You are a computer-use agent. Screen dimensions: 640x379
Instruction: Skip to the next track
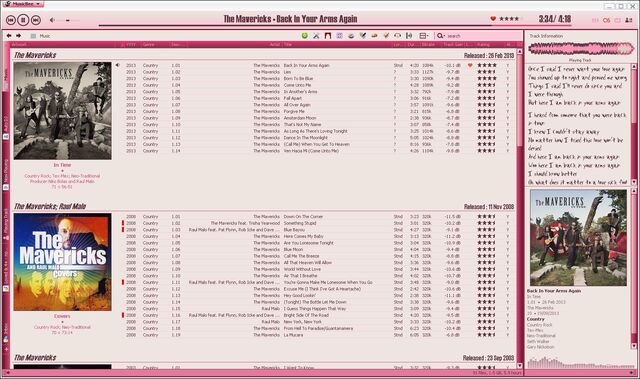[36, 20]
